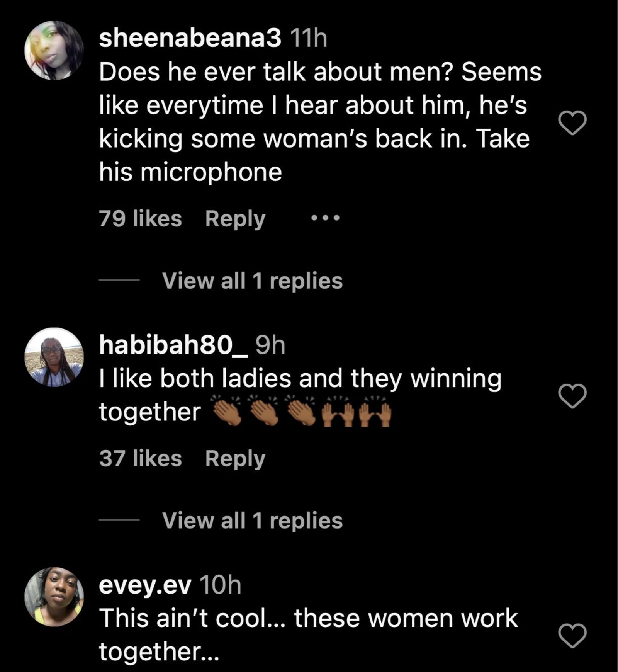Viewport: 618px width, 672px height.
Task: Reply to sheenabeana3's comment
Action: 235,219
